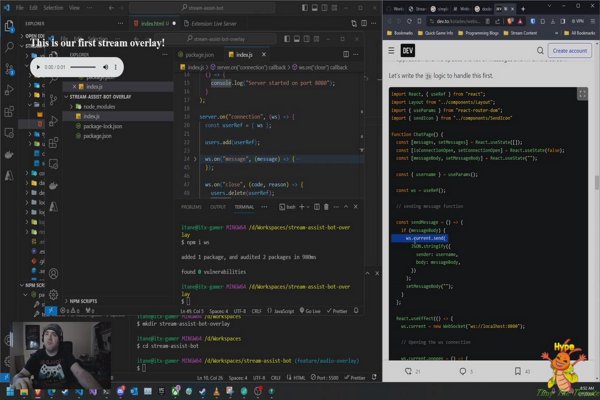
Task: Open the Stream Content bookmarks folder
Action: [x=520, y=33]
